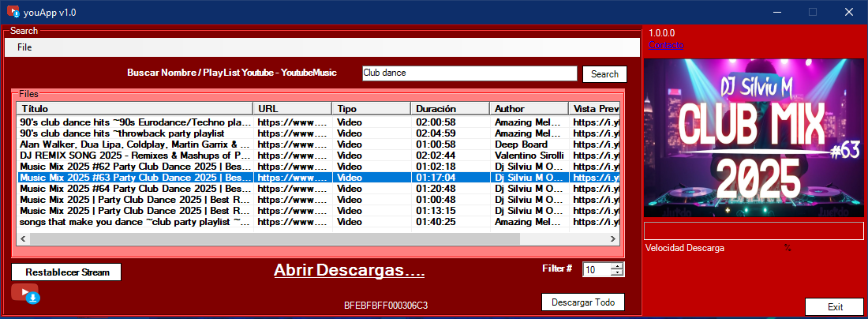
Task: Click the Descargar Todo button
Action: point(583,302)
